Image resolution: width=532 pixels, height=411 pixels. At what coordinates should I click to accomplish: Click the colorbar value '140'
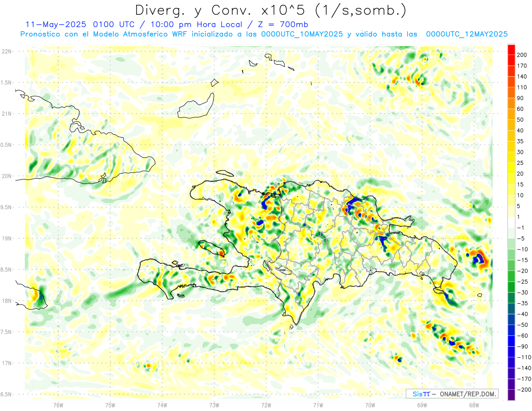[523, 76]
